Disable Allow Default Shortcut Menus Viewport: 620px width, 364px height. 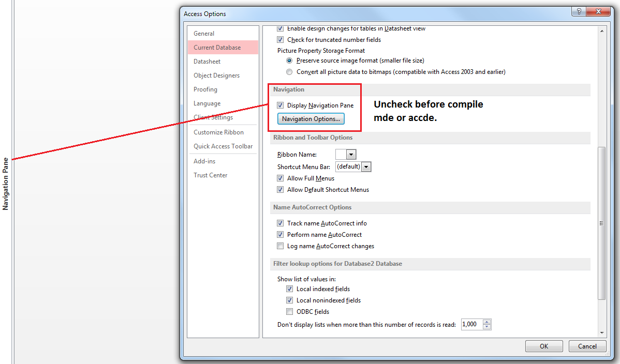281,190
